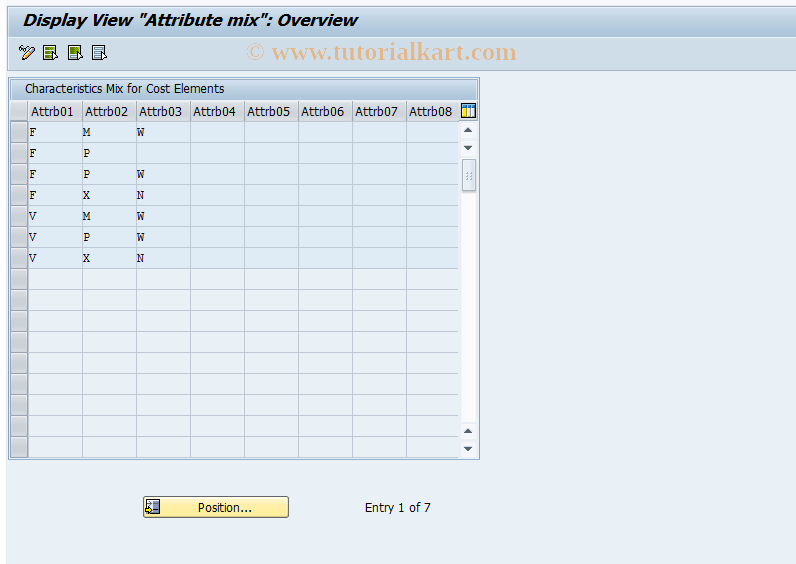Select the Attrb02 column header
Screen dimensions: 796x564
[109, 111]
